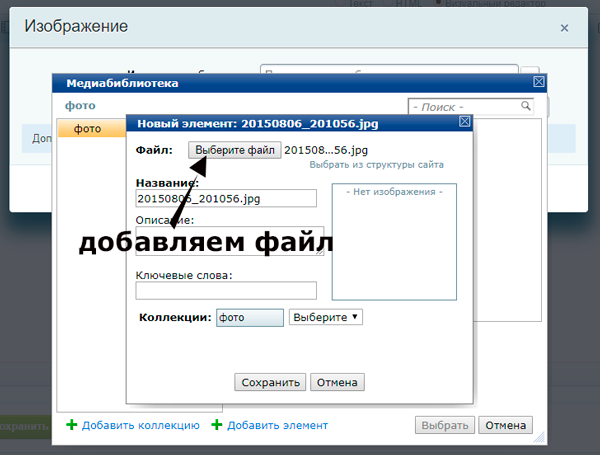Close the Медиабиблиотека window

(539, 82)
